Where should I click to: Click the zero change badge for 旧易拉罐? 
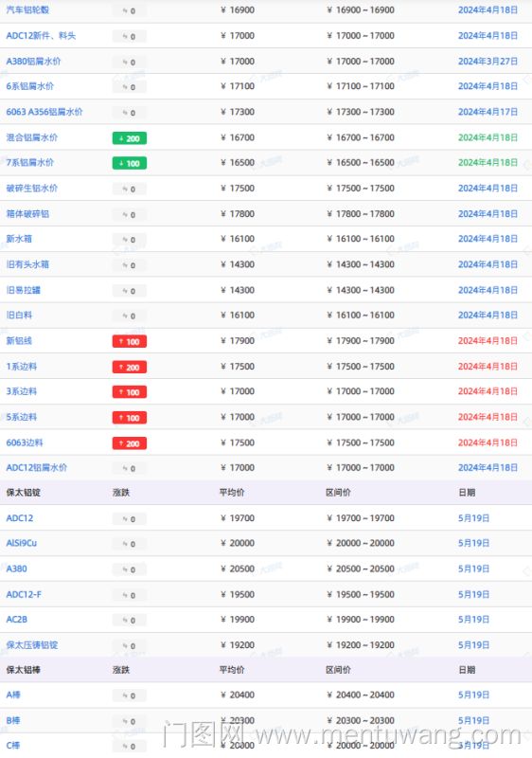click(130, 291)
